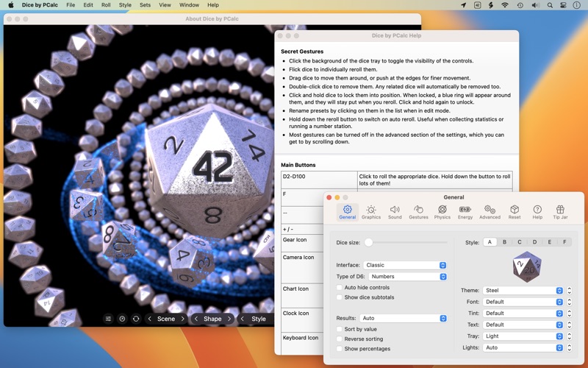Open the Tip Jar pane
588x368 pixels.
(560, 212)
